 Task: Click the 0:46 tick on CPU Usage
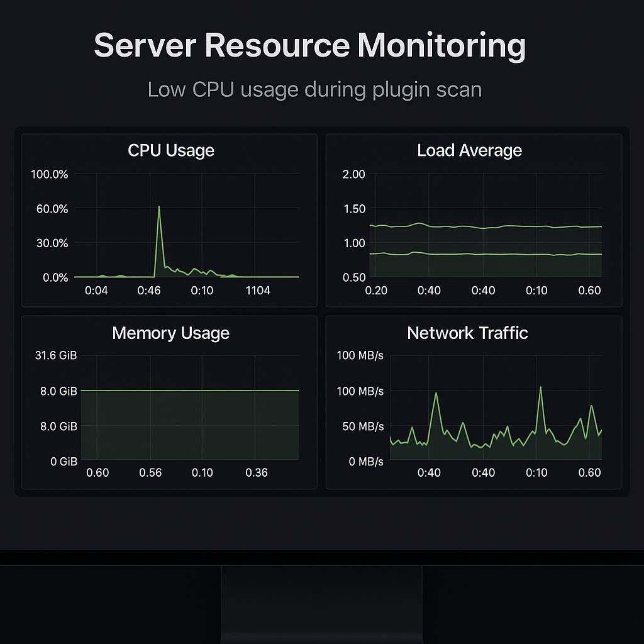click(149, 291)
